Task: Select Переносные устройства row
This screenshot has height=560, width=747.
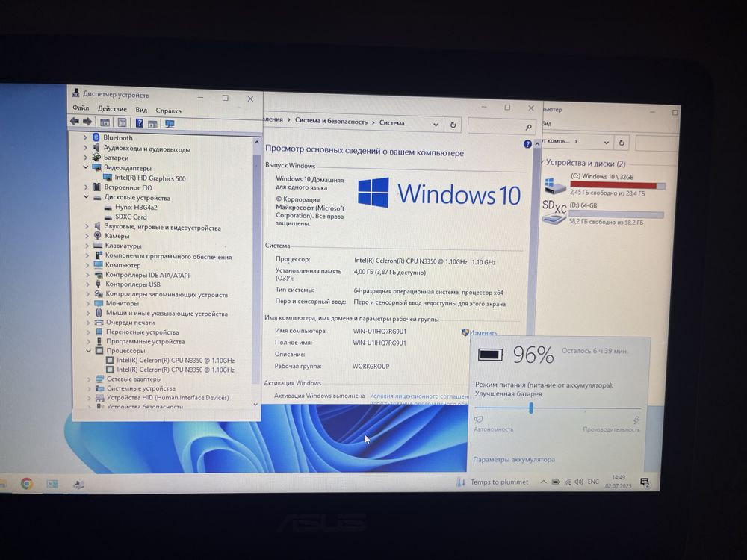Action: click(x=143, y=332)
